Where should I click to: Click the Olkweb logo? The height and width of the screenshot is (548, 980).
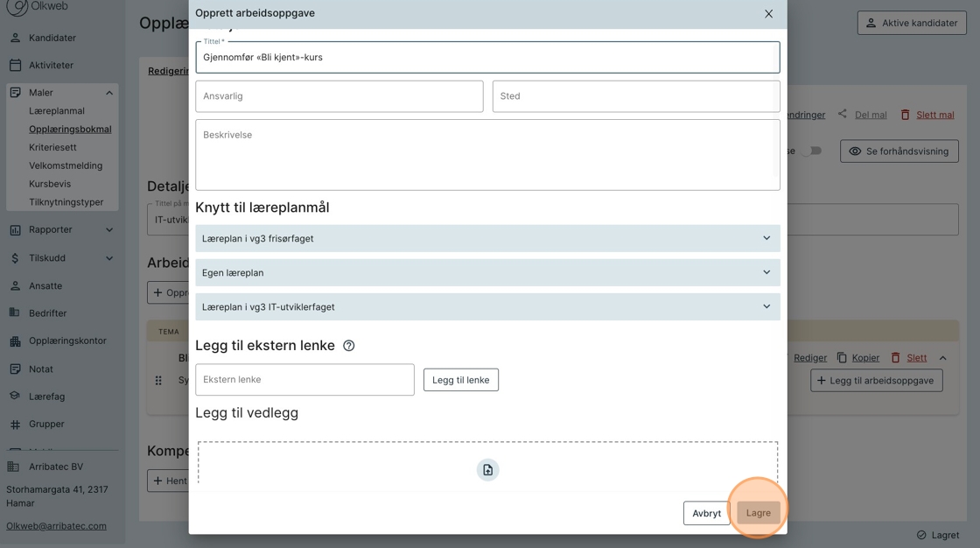pos(37,7)
